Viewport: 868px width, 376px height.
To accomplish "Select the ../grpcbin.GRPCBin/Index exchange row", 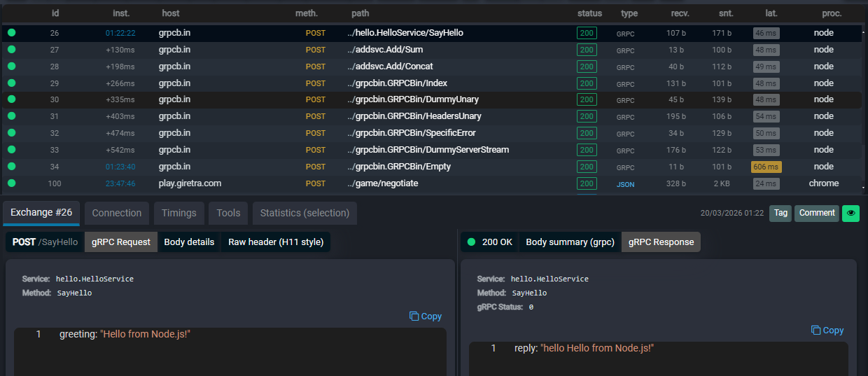I will (x=432, y=83).
